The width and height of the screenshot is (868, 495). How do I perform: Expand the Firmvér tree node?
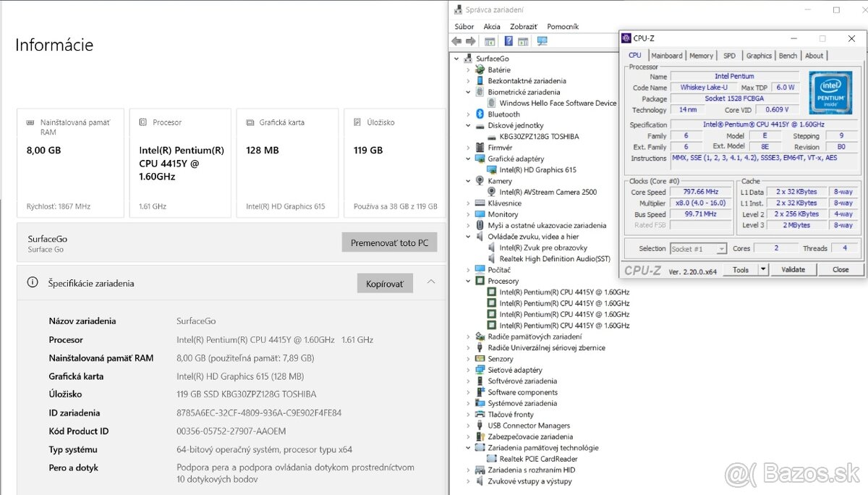tap(468, 148)
